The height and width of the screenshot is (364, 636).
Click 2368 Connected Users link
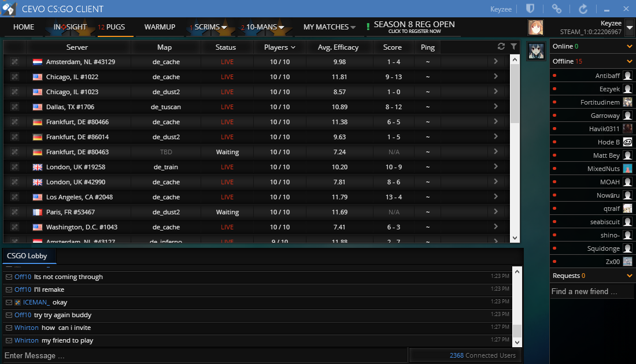click(x=483, y=355)
